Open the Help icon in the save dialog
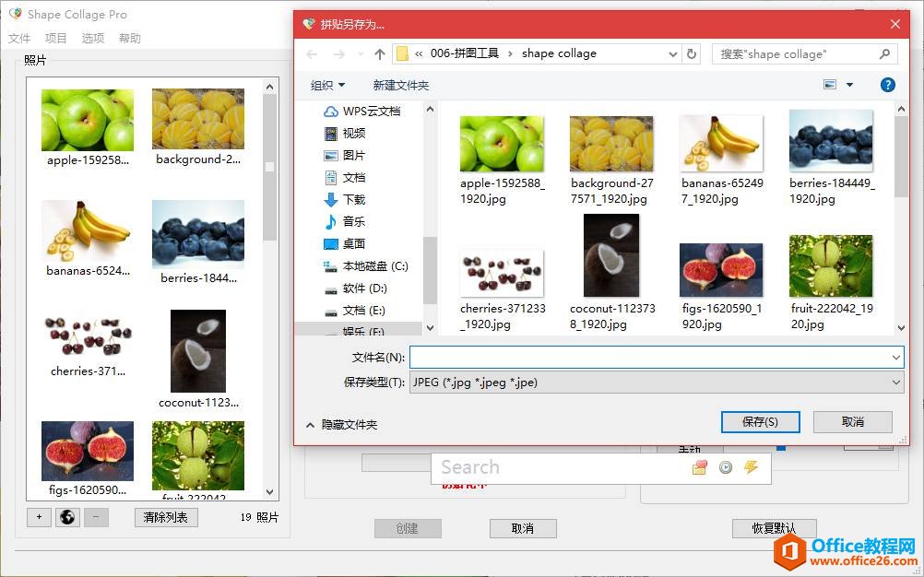924x577 pixels. (887, 84)
